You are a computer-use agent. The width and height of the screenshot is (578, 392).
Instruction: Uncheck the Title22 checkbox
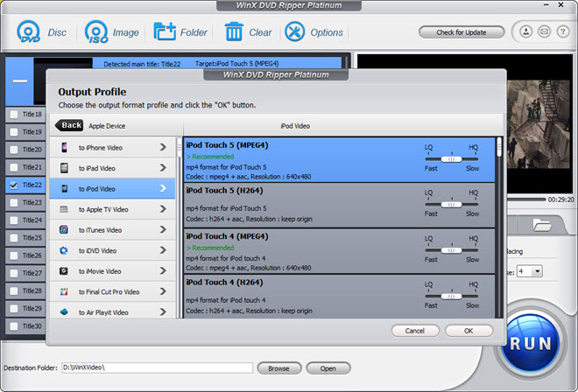14,185
